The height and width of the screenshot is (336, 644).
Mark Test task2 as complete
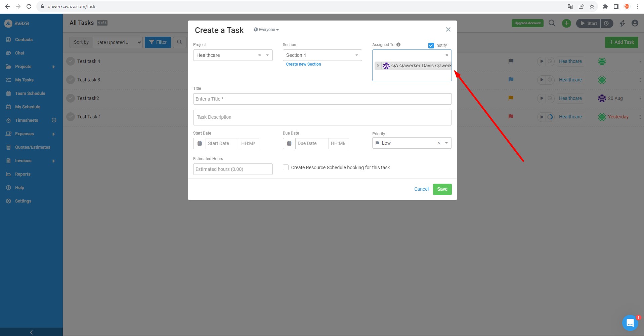(71, 98)
